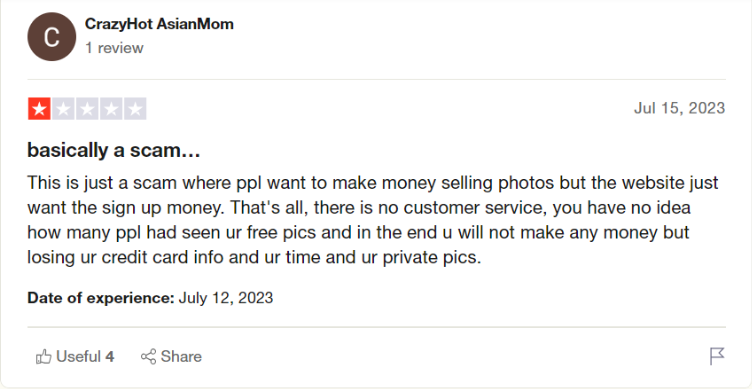Click the phrase 'losing ur credit card info'
Viewport: 752px width, 392px height.
pyautogui.click(x=125, y=257)
